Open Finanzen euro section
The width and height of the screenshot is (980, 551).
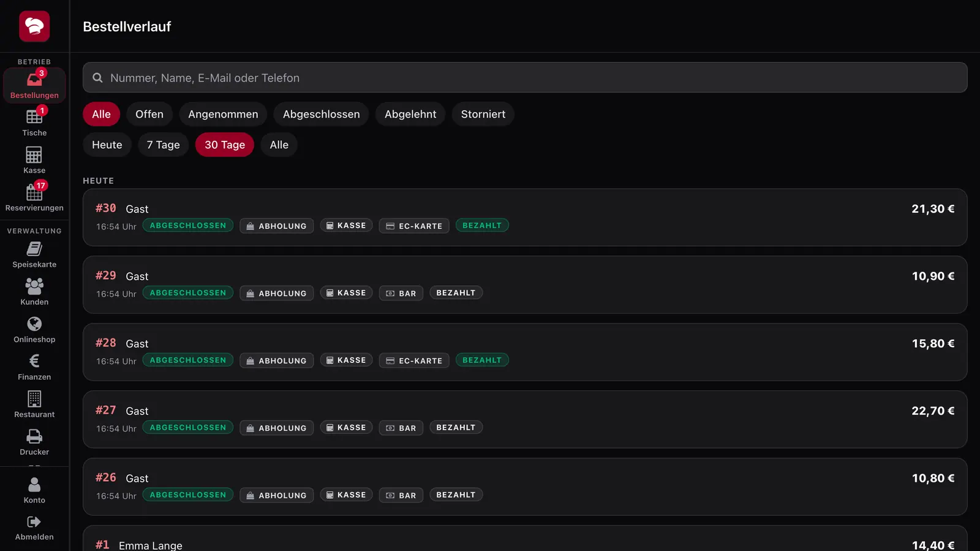click(34, 367)
